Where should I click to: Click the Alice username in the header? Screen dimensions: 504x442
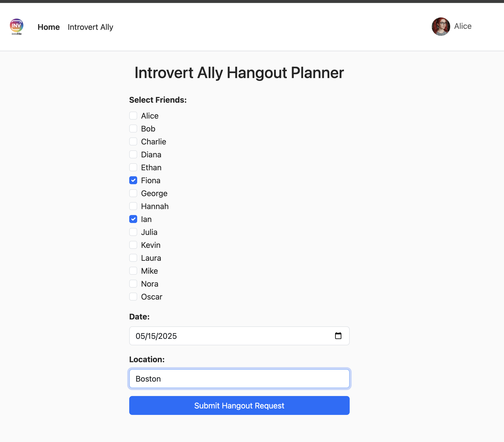tap(463, 26)
